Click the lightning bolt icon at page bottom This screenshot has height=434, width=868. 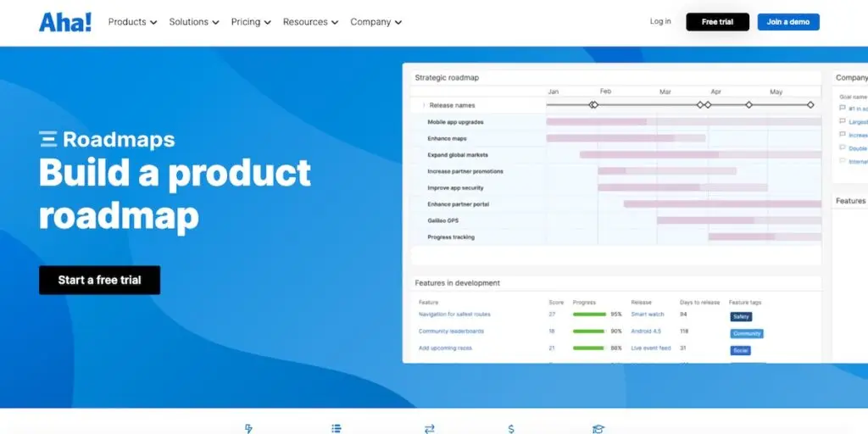pyautogui.click(x=248, y=429)
